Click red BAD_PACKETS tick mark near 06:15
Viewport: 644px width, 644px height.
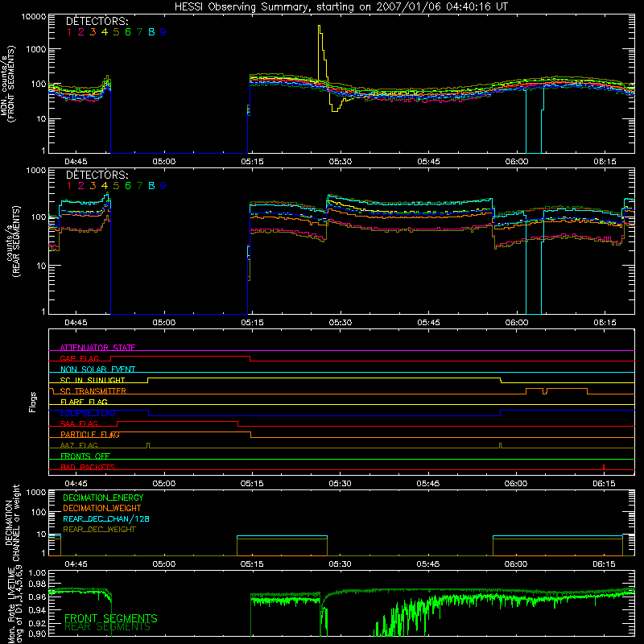(x=603, y=467)
